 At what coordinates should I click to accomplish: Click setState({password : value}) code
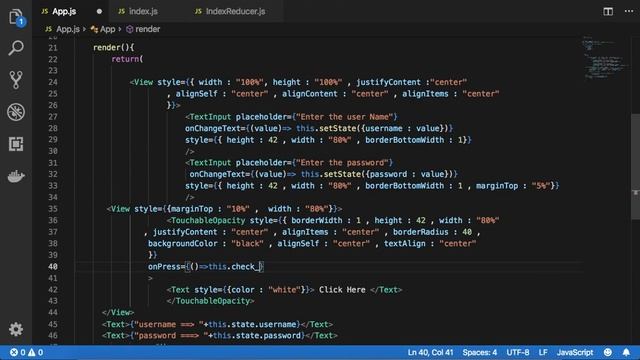pyautogui.click(x=389, y=174)
